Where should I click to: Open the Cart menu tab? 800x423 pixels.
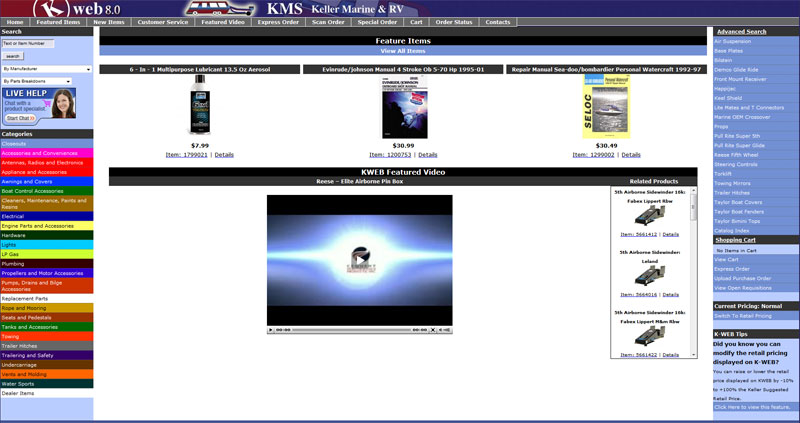(x=416, y=22)
